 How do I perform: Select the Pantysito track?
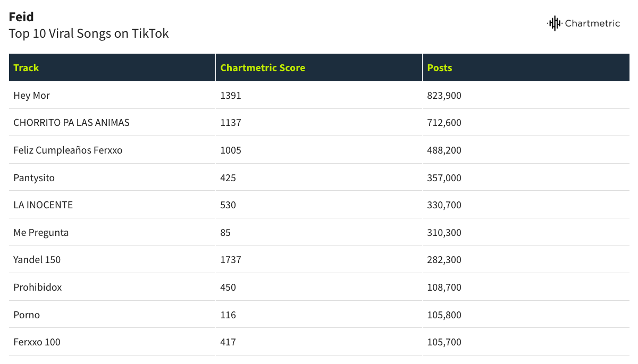pyautogui.click(x=34, y=178)
